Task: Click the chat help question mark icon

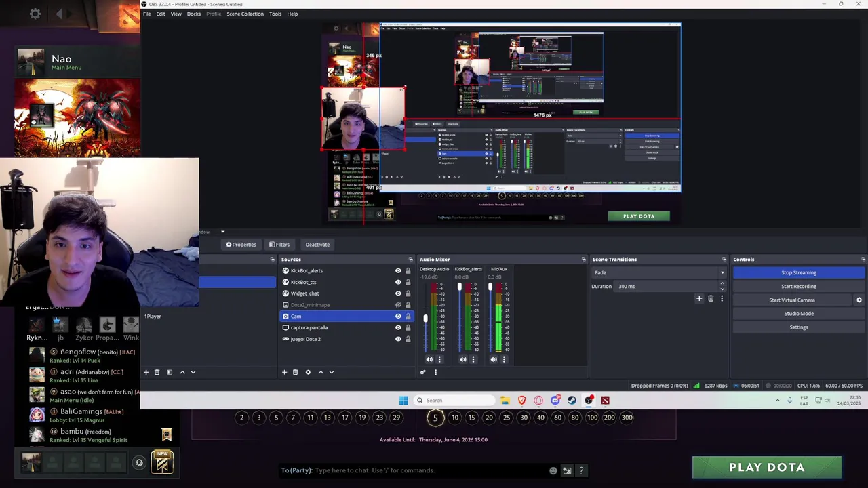Action: [581, 470]
